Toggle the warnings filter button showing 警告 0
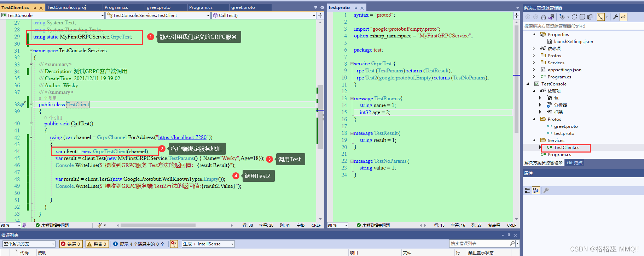This screenshot has height=256, width=644. (97, 244)
